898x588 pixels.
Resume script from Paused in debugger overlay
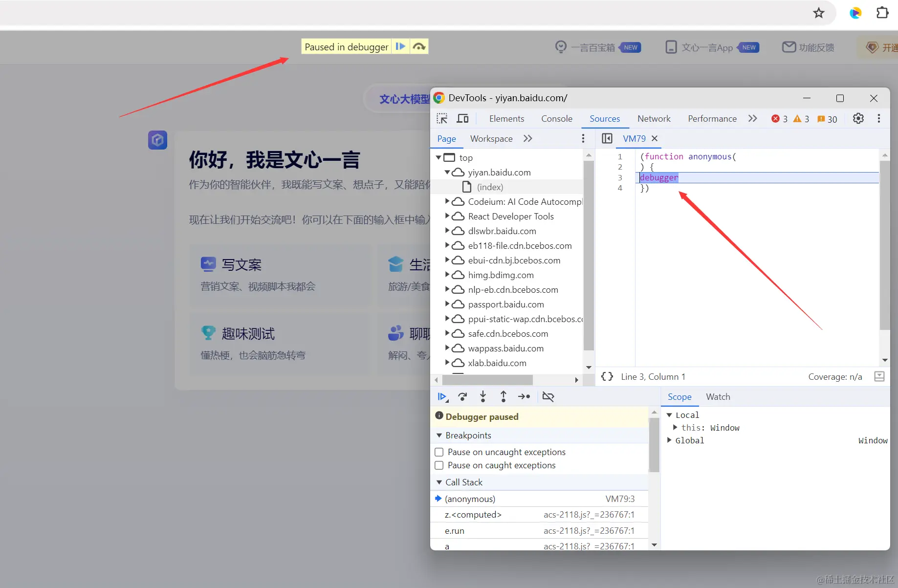point(400,46)
